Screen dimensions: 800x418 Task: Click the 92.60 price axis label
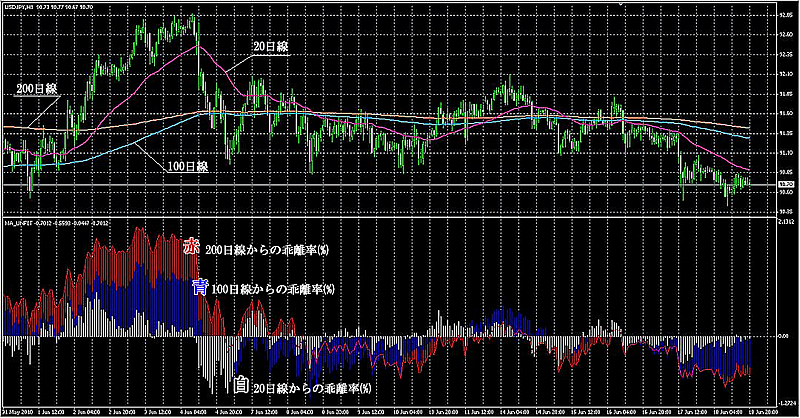click(x=786, y=35)
